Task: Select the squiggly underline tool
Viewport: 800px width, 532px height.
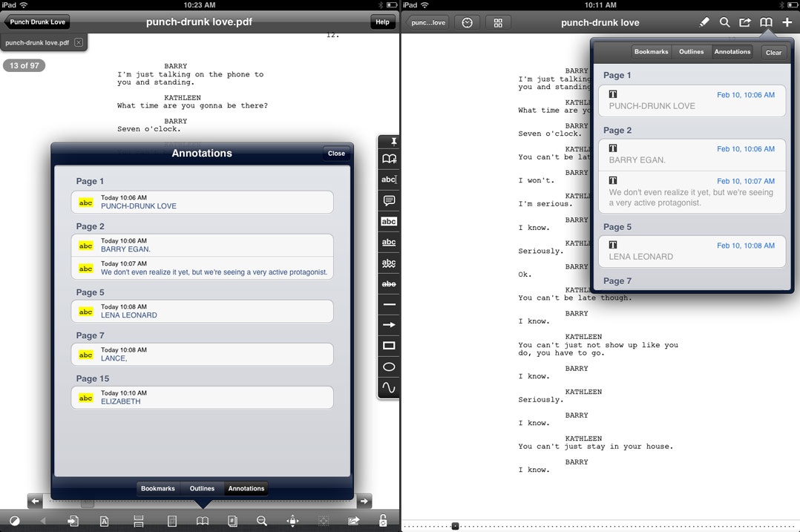Action: (x=389, y=263)
